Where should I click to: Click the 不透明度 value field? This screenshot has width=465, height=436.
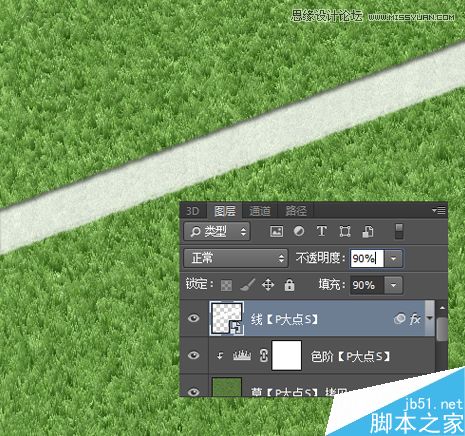coord(367,258)
